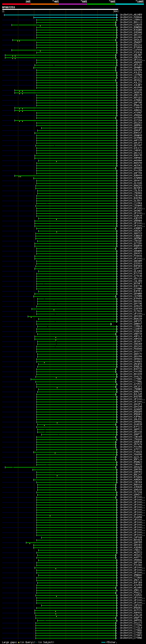This screenshot has height=644, width=146.
Task: Click the cyan ~100% identity legend segment
Action: tap(130, 4)
